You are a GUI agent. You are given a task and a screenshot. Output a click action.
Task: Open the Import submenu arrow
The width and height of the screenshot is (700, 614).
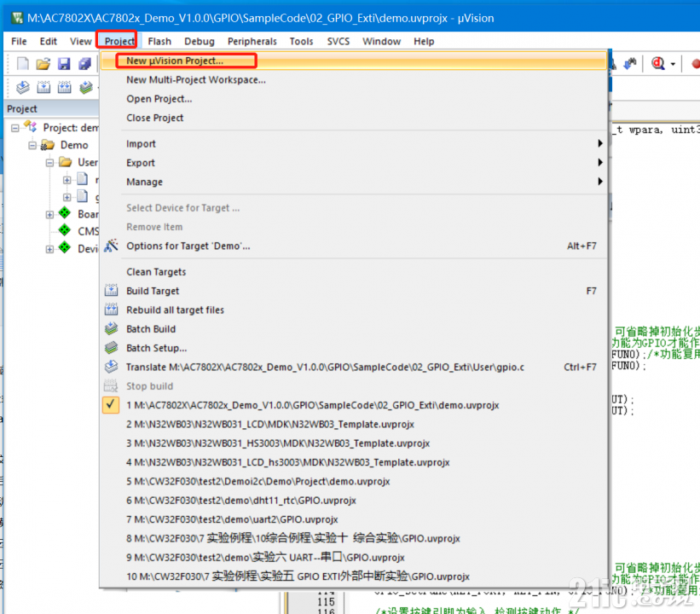tap(600, 143)
